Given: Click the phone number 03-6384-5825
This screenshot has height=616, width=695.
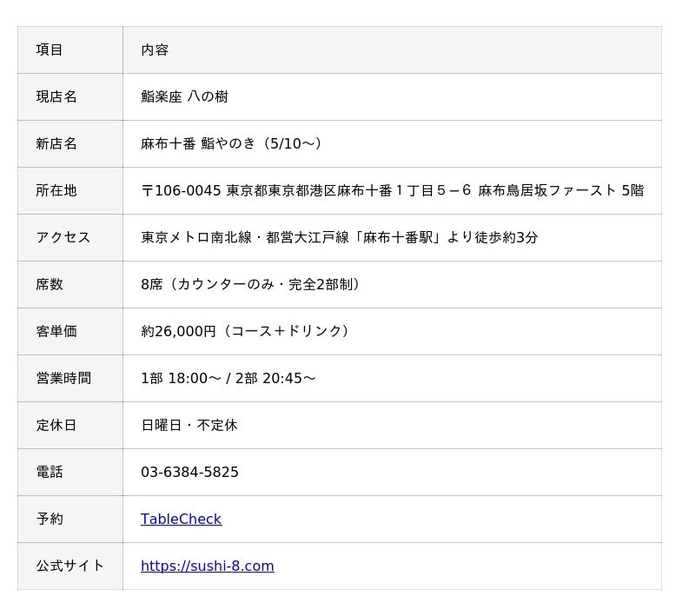Looking at the screenshot, I should 189,472.
